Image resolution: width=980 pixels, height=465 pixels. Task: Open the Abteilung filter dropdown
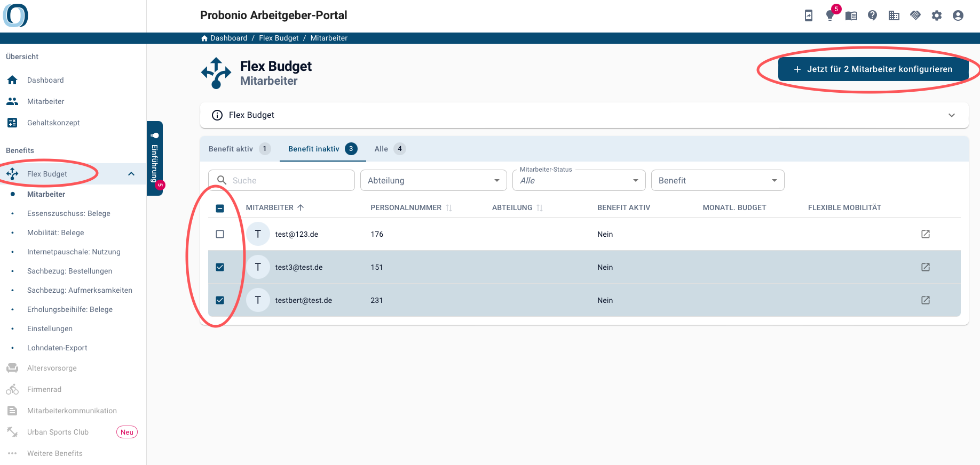[433, 180]
